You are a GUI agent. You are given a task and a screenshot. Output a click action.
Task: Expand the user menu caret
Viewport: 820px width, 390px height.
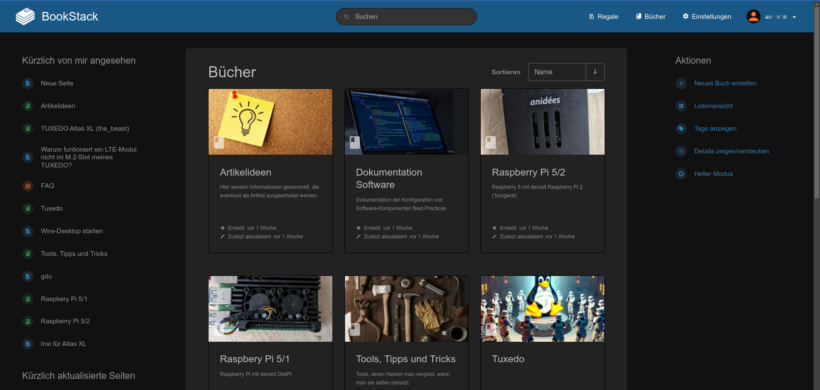click(x=794, y=17)
